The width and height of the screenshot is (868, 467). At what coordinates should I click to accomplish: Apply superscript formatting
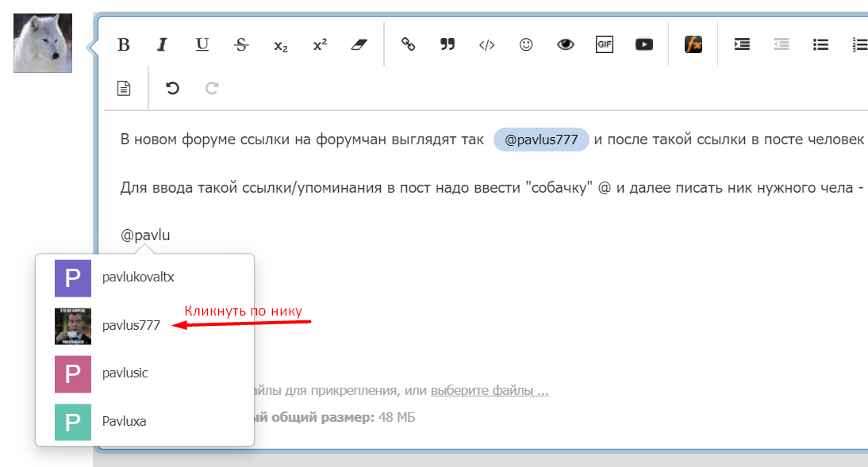320,45
